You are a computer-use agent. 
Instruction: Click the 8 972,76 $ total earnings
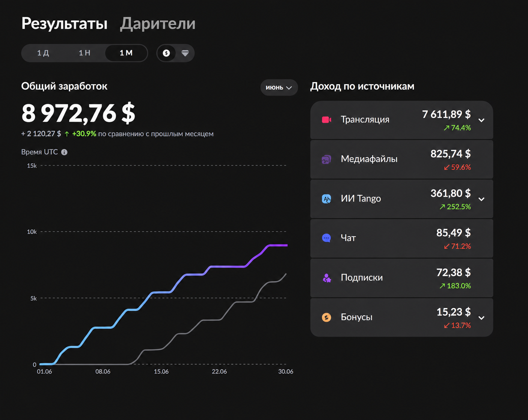click(78, 113)
